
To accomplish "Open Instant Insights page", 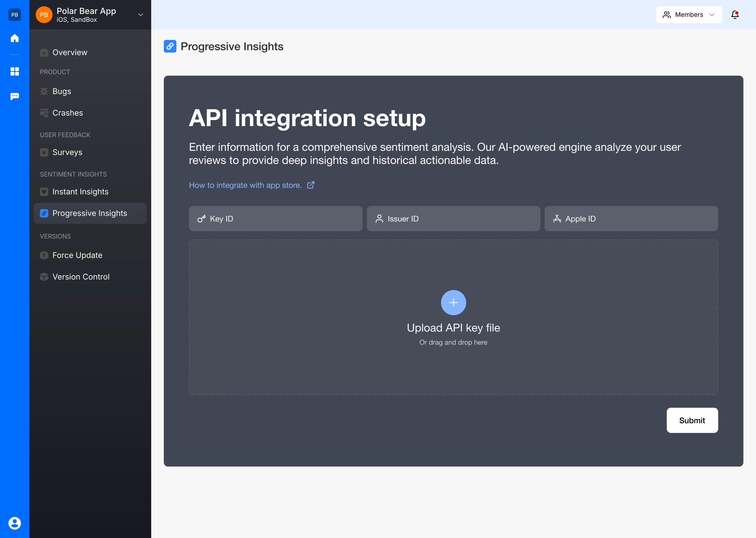I will pos(80,192).
